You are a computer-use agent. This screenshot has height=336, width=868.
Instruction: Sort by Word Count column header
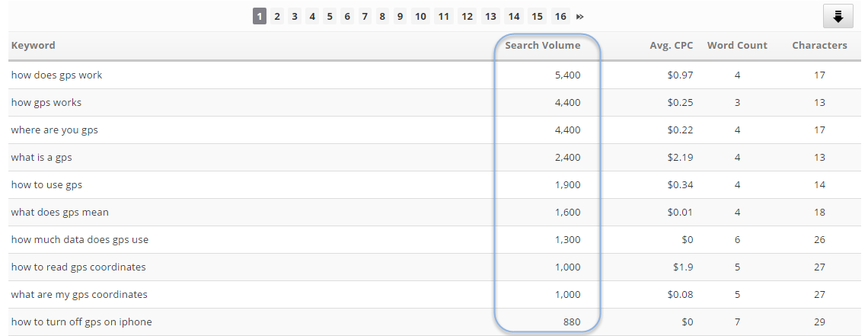coord(737,45)
